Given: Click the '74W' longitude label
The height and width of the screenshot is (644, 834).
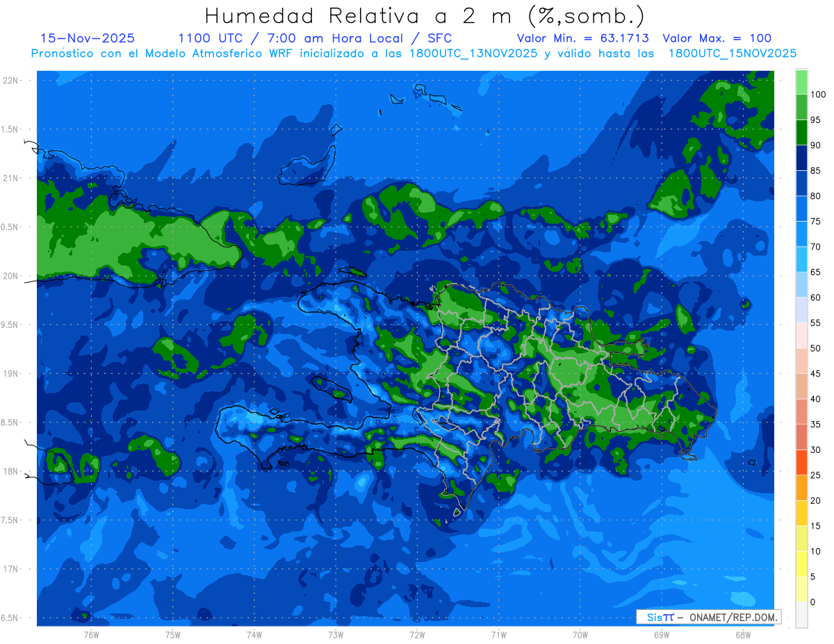Looking at the screenshot, I should point(254,634).
